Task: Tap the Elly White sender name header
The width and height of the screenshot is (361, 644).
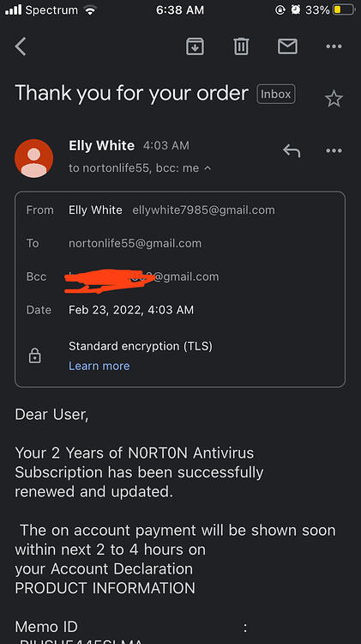Action: pyautogui.click(x=101, y=145)
